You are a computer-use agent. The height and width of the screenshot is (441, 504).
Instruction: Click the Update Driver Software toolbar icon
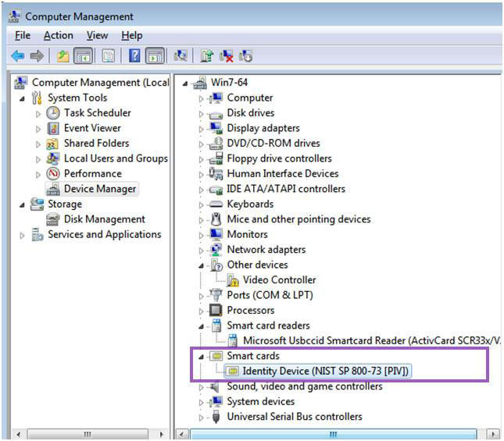coord(206,55)
